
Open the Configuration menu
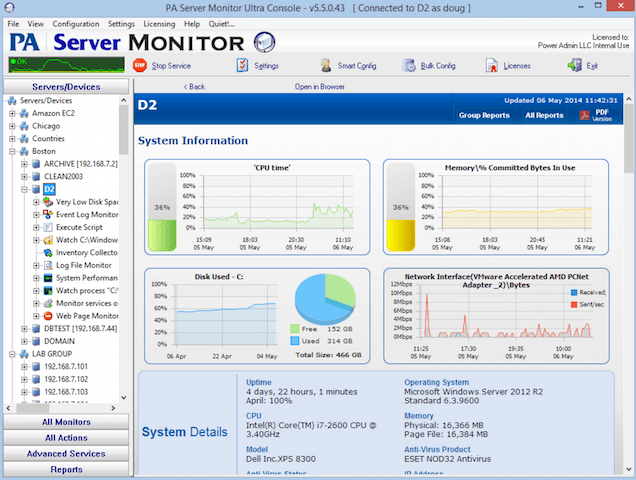point(76,24)
